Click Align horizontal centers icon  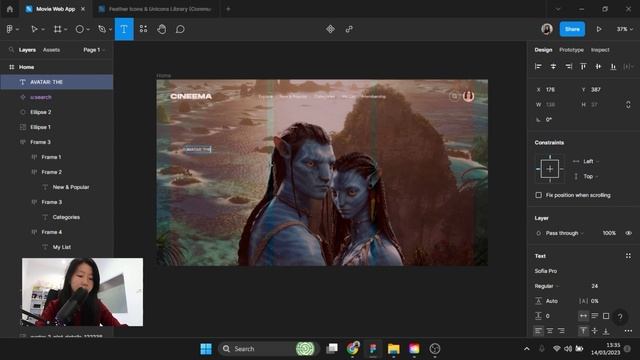(553, 67)
